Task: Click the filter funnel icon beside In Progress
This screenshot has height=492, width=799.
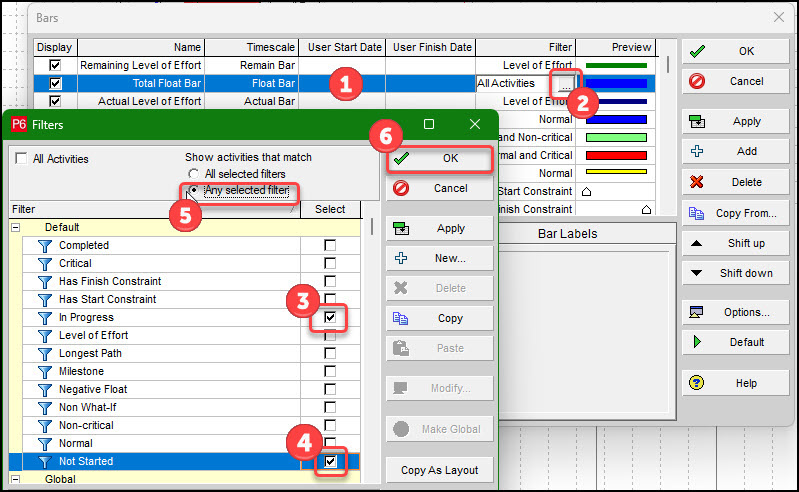Action: pos(44,318)
